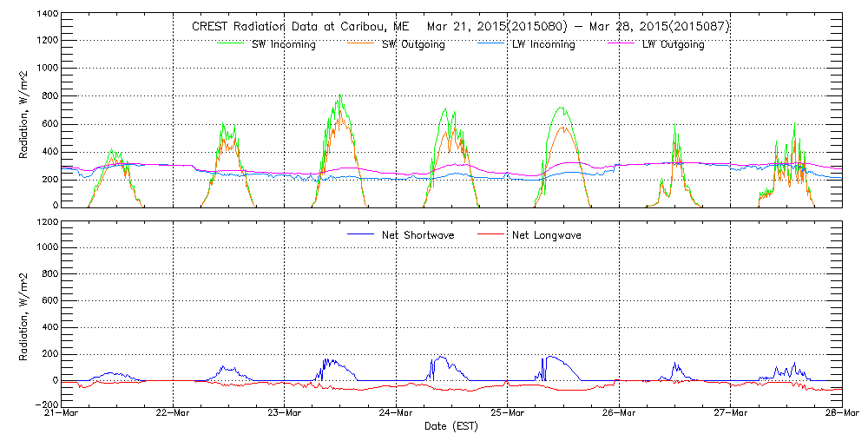
Task: Select the 23-Mar x-axis date label
Action: point(285,414)
